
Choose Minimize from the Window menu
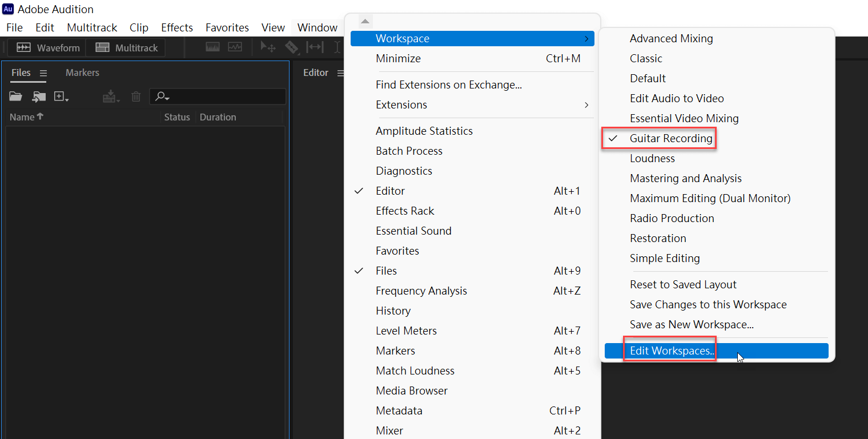click(x=472, y=59)
